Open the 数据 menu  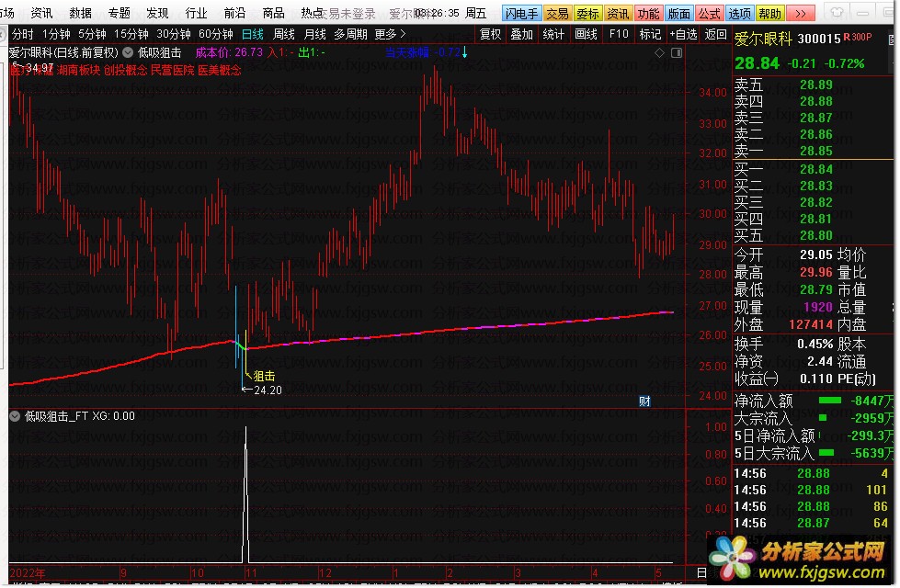click(80, 13)
